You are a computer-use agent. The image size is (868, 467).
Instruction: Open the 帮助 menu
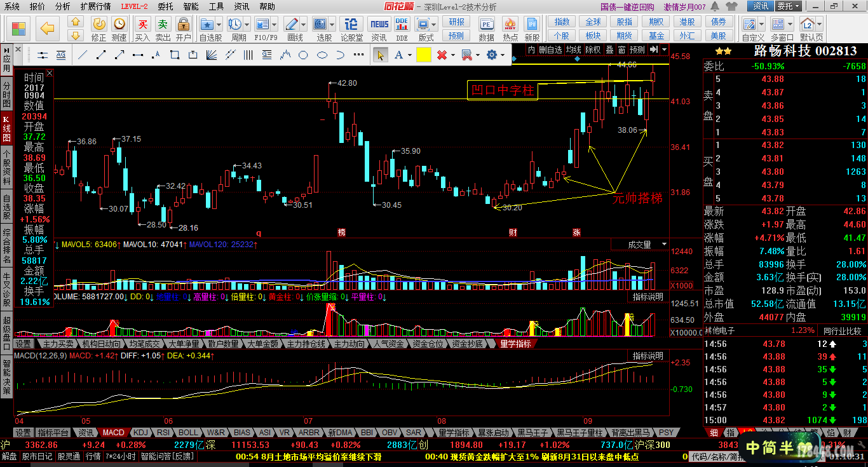click(268, 6)
